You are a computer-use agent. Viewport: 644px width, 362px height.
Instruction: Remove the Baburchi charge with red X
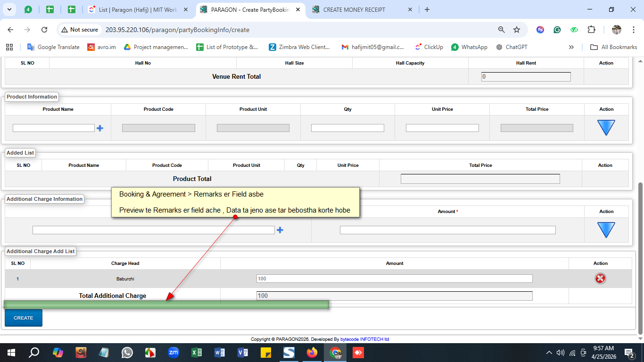600,279
